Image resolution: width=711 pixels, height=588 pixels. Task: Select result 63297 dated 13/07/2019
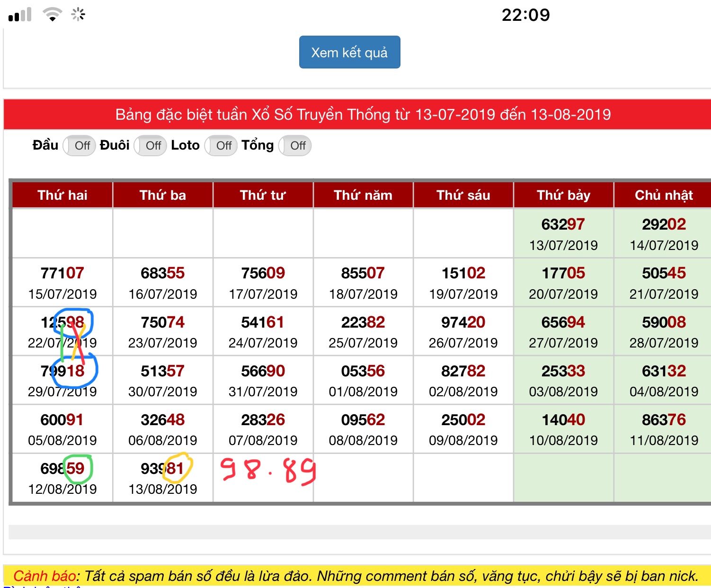pyautogui.click(x=563, y=233)
